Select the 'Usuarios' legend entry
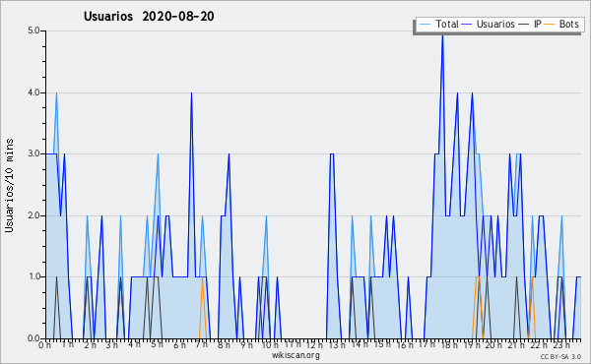The width and height of the screenshot is (591, 364). [488, 25]
